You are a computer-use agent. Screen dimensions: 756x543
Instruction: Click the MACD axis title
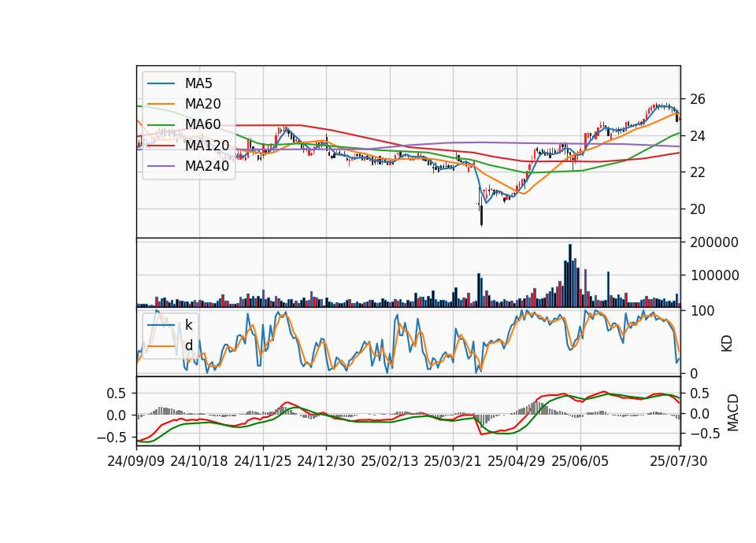(733, 412)
